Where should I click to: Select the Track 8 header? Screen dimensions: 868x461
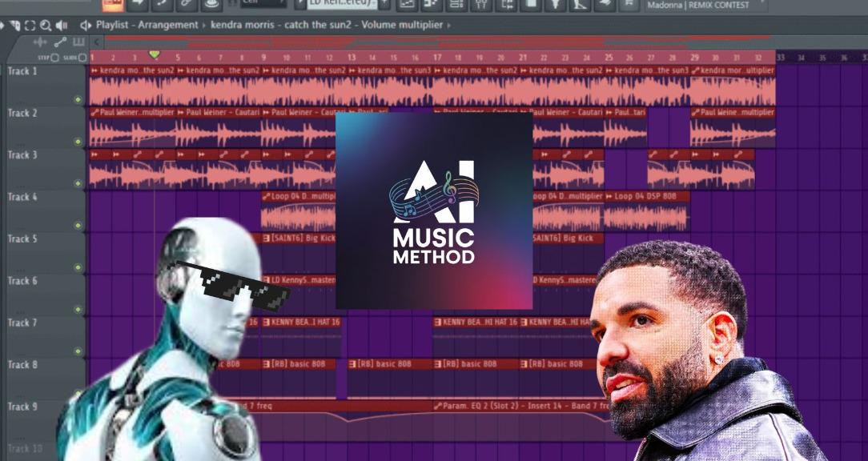[46, 379]
